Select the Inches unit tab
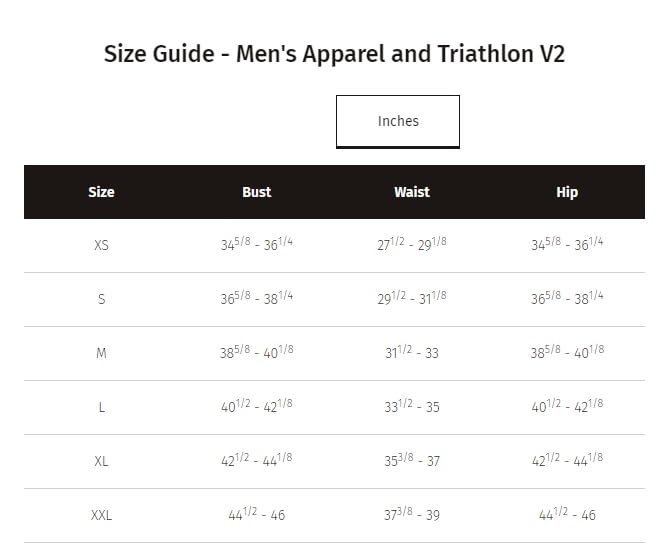Screen dimensions: 667x552 click(398, 121)
